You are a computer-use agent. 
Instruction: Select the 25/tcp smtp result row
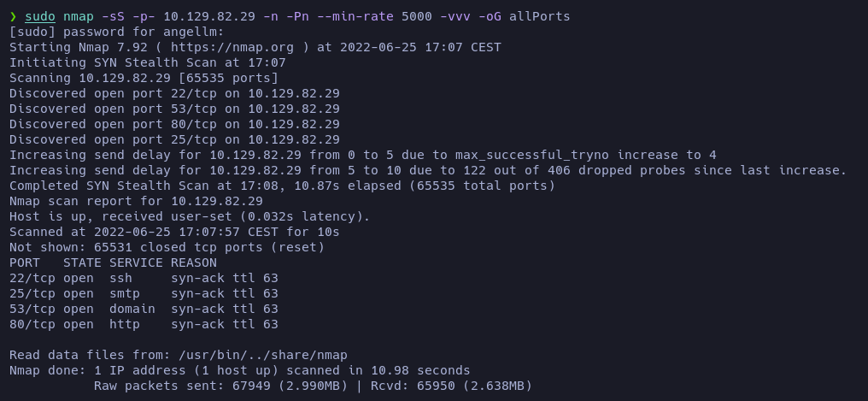click(144, 293)
